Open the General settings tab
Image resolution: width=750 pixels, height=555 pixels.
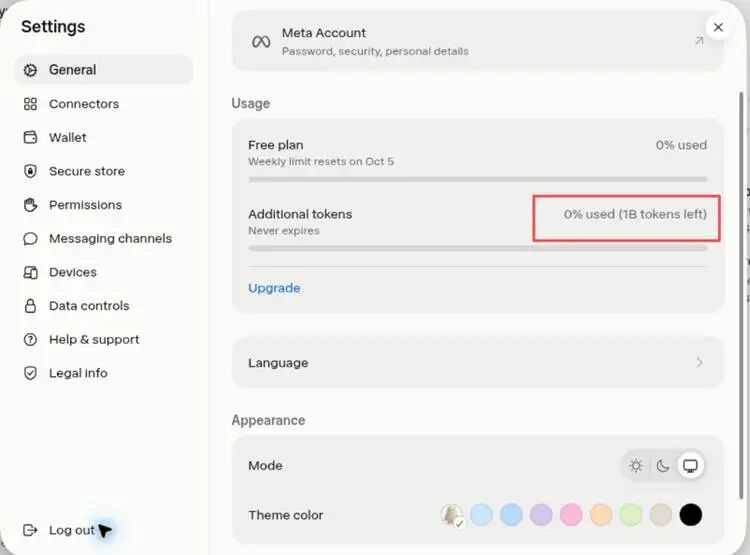[x=104, y=70]
